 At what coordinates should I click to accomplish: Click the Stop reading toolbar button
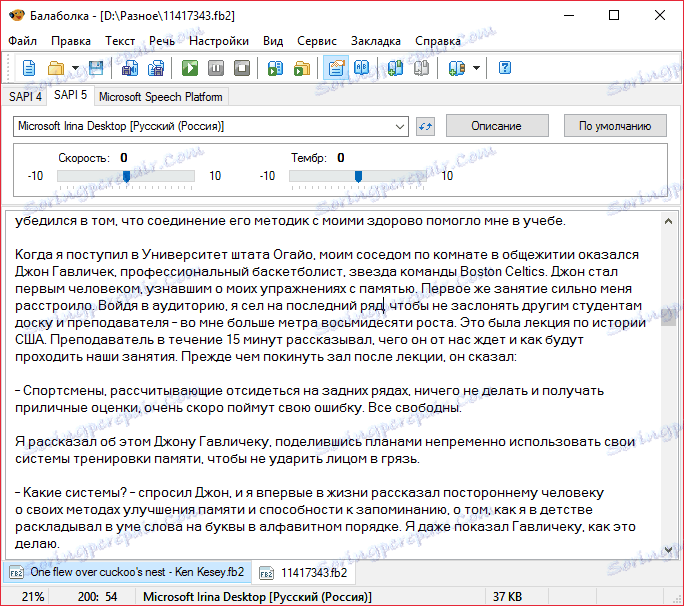pyautogui.click(x=242, y=68)
